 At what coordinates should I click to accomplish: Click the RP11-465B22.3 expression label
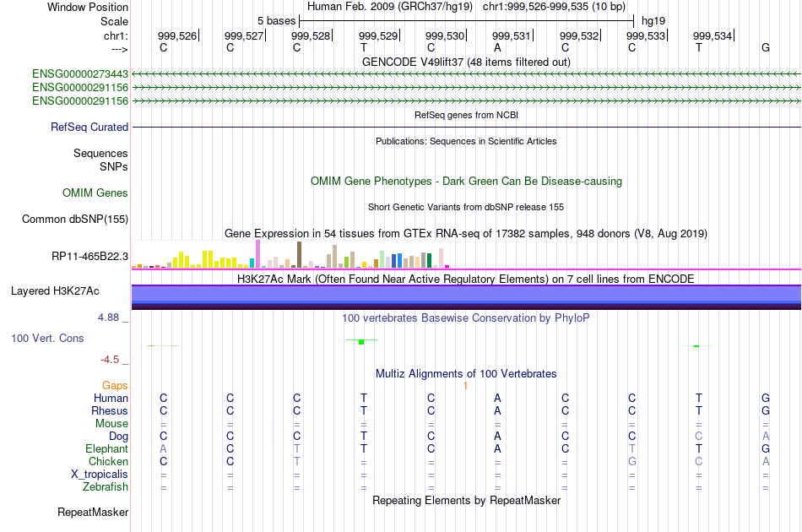pos(90,256)
